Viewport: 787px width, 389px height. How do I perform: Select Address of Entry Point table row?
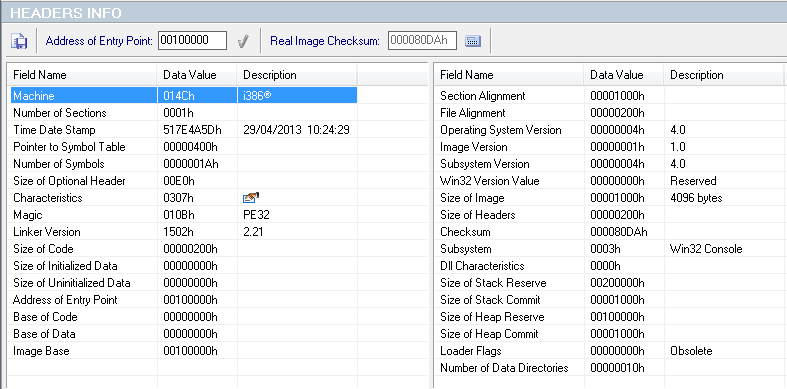(x=184, y=300)
